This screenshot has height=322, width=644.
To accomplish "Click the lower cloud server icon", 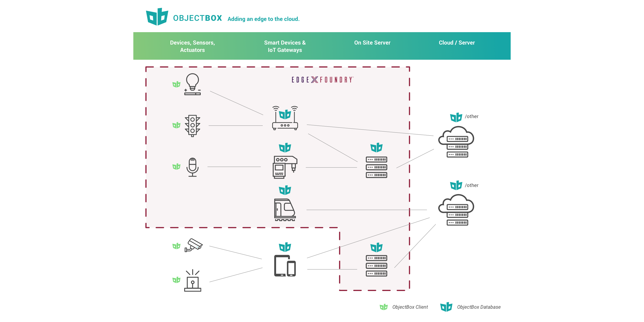I will click(x=456, y=210).
